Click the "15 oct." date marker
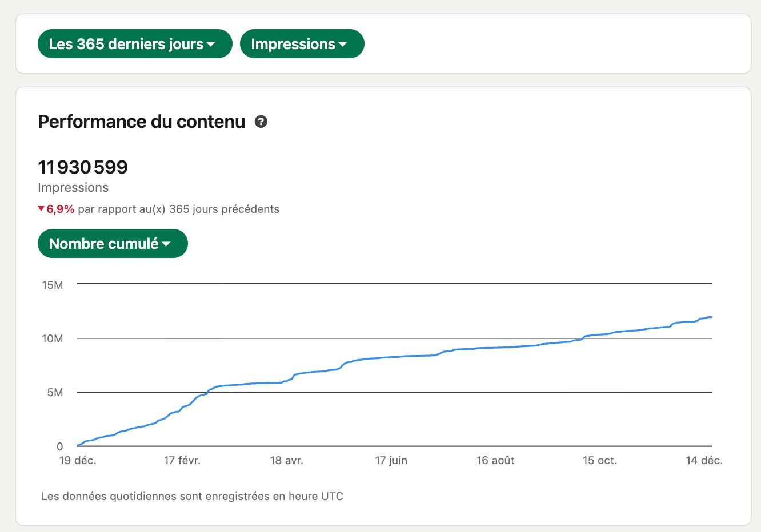 coord(600,461)
